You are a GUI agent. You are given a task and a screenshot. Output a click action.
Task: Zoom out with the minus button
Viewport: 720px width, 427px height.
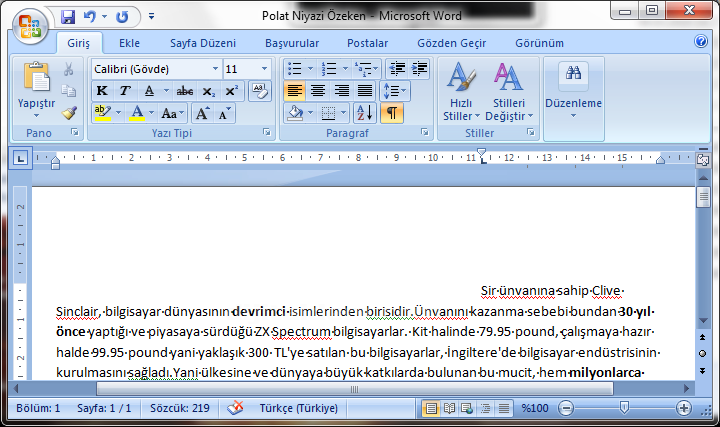click(566, 408)
